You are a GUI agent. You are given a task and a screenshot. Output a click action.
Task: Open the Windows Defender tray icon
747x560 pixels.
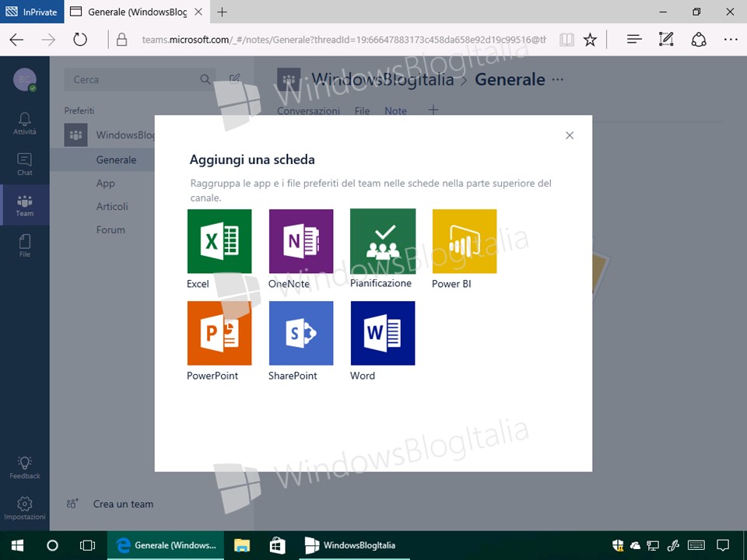618,545
